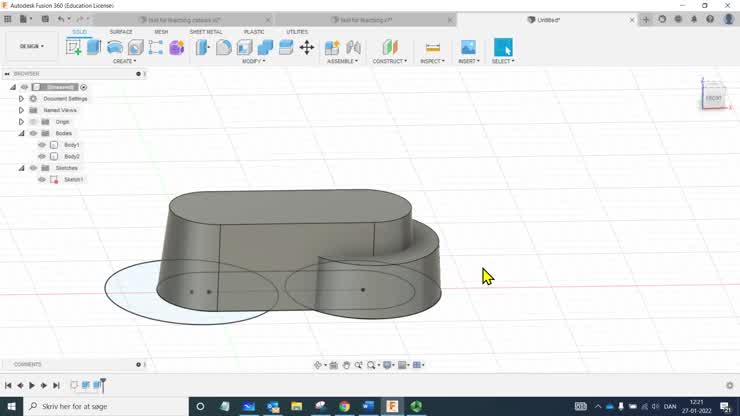Hide Sketch1 with its eye icon

pos(42,179)
